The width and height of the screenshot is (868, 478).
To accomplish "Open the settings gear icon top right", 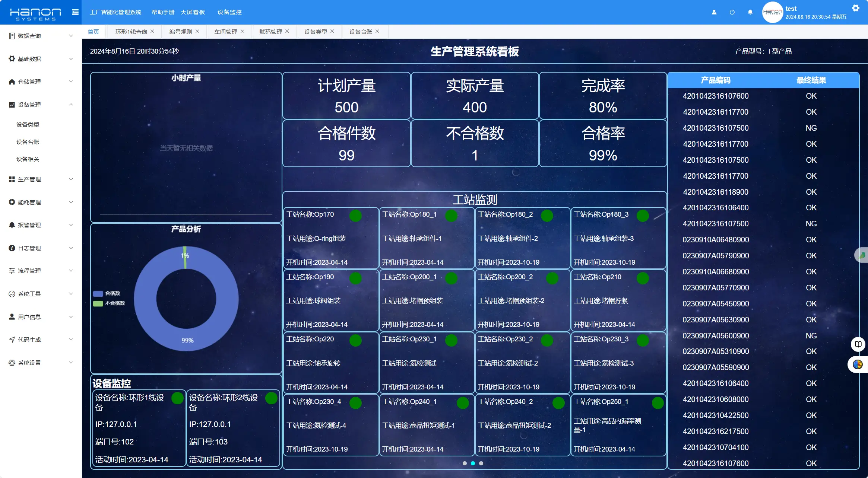I will pos(855,8).
